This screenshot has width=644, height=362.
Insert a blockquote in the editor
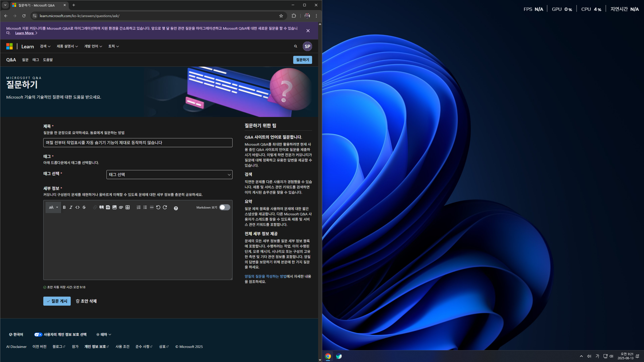tap(101, 207)
